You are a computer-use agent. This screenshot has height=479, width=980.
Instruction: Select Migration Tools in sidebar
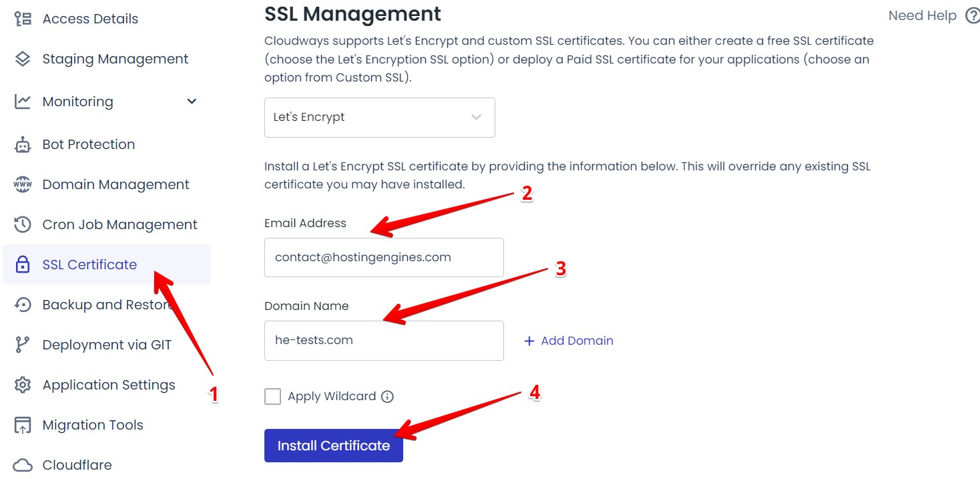pyautogui.click(x=93, y=425)
